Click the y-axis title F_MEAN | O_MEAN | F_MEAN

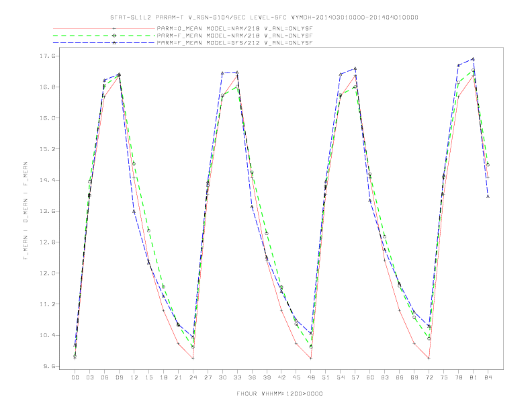coord(26,211)
